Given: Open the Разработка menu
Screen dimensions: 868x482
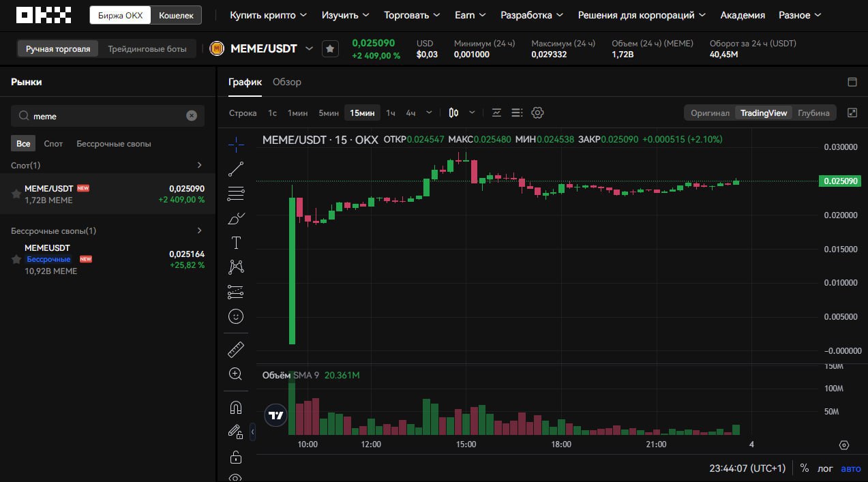Looking at the screenshot, I should click(x=532, y=15).
